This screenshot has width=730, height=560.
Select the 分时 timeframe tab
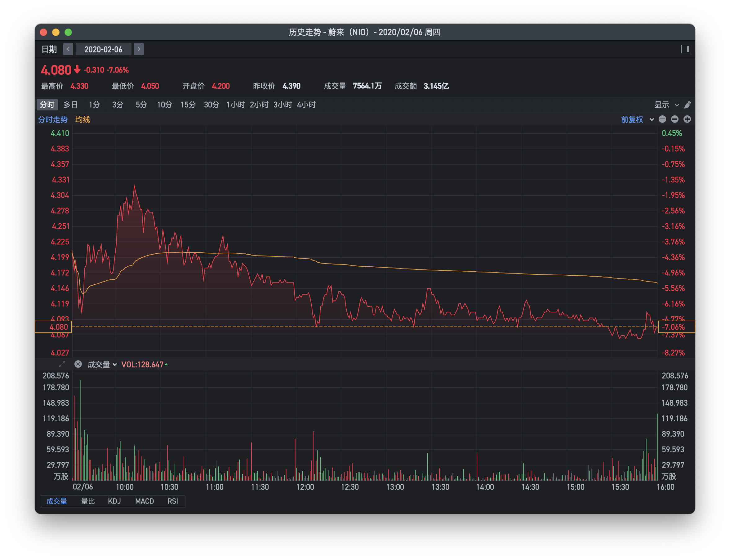point(47,105)
